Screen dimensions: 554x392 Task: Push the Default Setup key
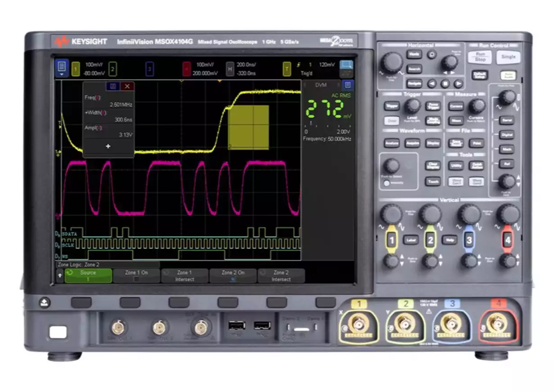click(480, 75)
